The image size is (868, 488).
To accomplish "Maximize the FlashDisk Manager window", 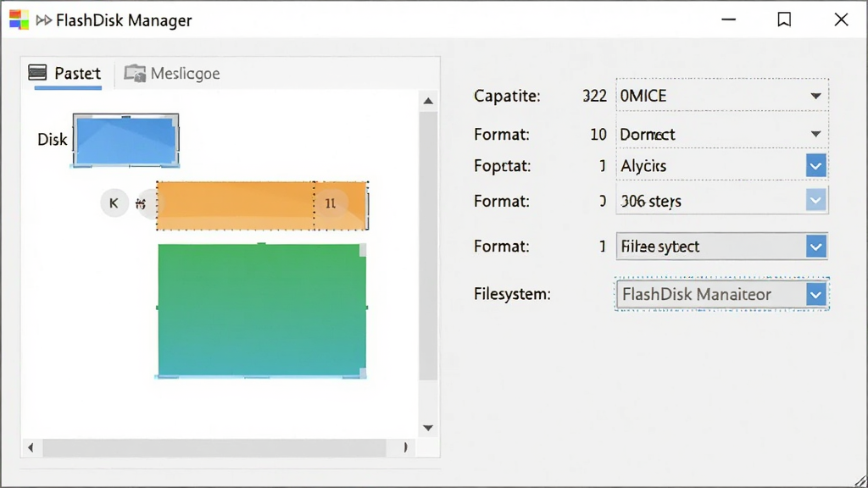I will pos(784,20).
